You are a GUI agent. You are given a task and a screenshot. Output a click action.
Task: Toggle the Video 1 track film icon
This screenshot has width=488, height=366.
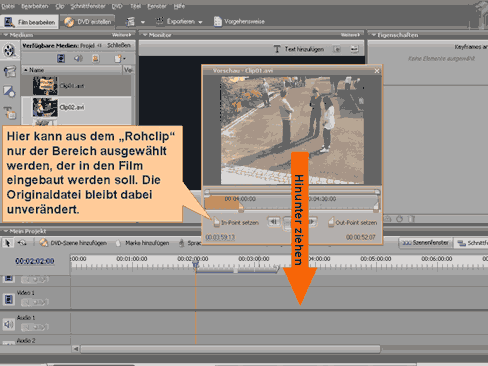[9, 299]
